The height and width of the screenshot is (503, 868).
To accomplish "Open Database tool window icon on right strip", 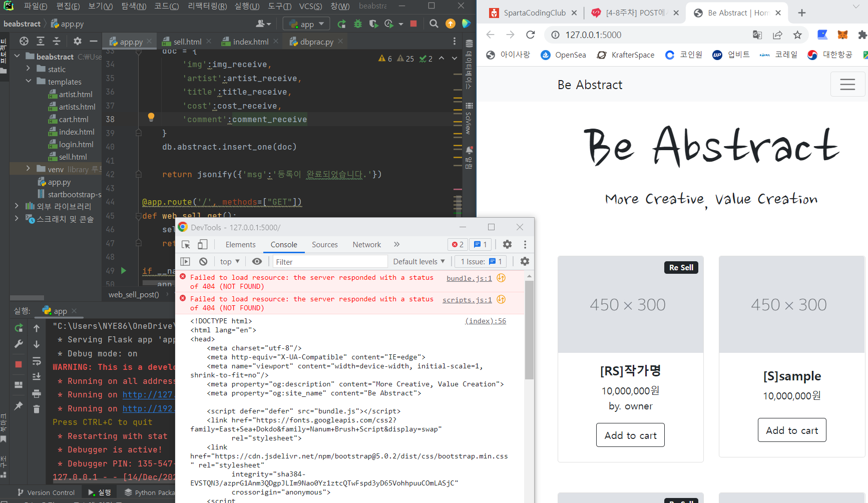I will click(469, 44).
